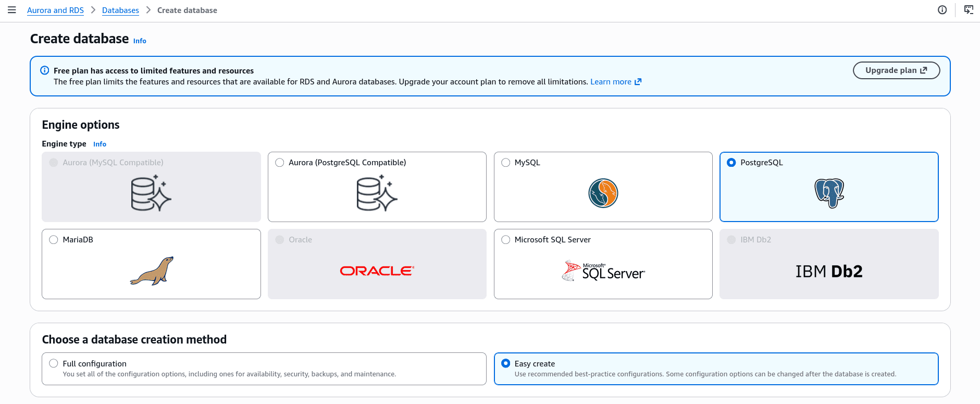The width and height of the screenshot is (980, 404).
Task: Select the Full configuration radio button
Action: pyautogui.click(x=54, y=363)
